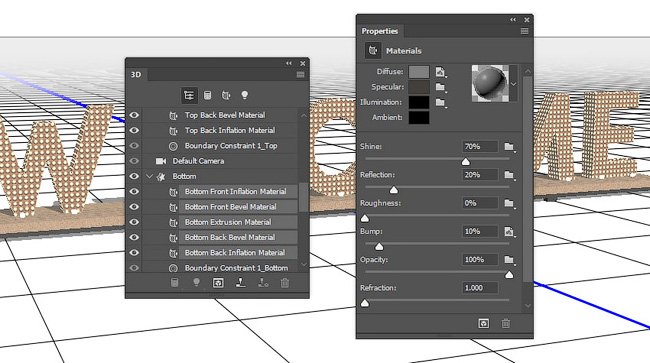Filter 3D panel by whole scene
This screenshot has height=363, width=650.
click(189, 95)
